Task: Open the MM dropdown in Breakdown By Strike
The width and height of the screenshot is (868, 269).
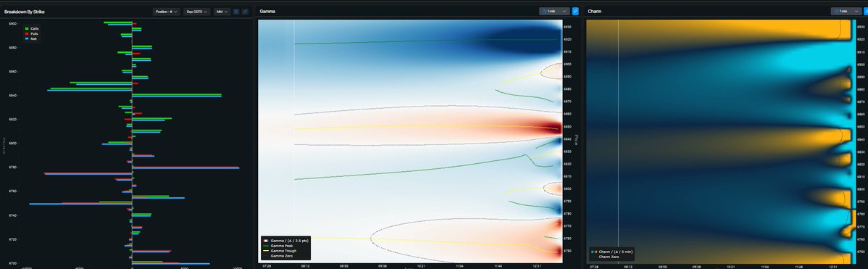Action: [x=222, y=11]
